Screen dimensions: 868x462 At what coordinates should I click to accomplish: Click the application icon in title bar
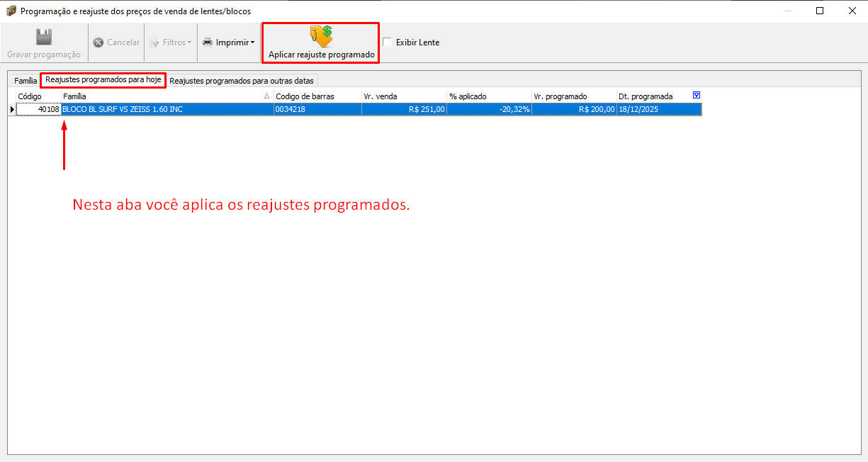[11, 11]
